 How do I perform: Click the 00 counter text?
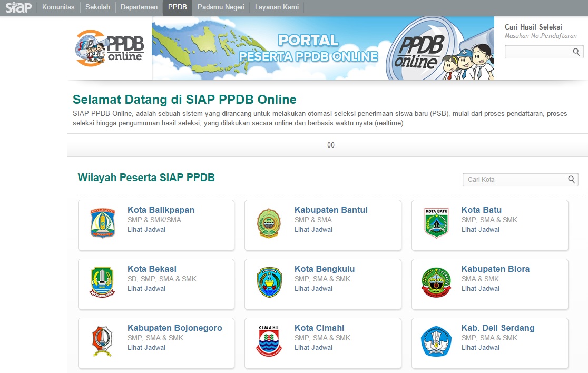coord(331,145)
